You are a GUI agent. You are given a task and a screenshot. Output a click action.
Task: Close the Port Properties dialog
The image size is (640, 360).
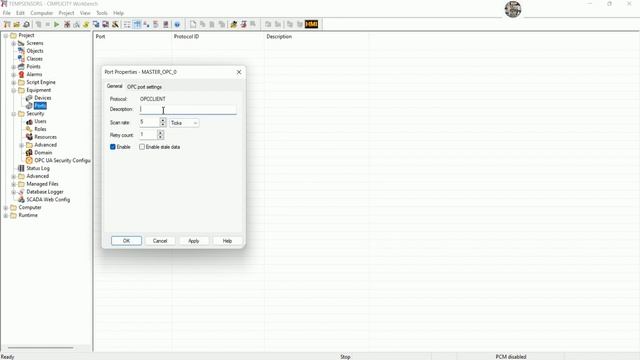[239, 72]
